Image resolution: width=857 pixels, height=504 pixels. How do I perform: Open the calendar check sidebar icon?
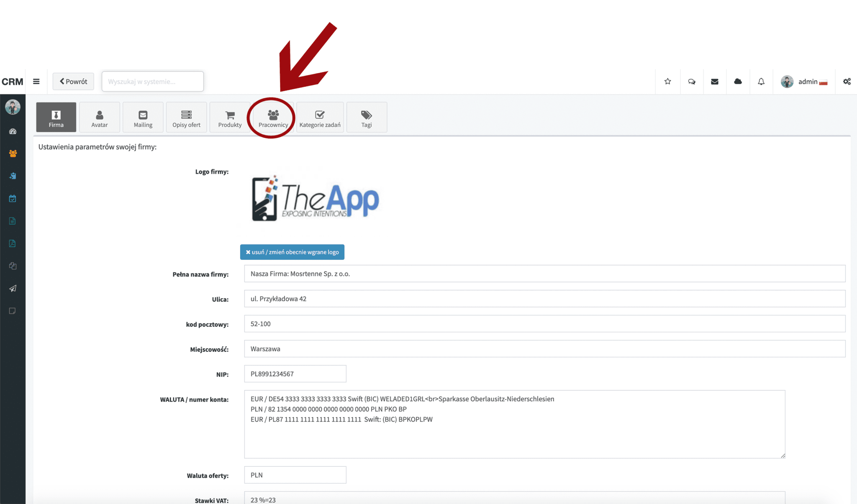click(13, 199)
